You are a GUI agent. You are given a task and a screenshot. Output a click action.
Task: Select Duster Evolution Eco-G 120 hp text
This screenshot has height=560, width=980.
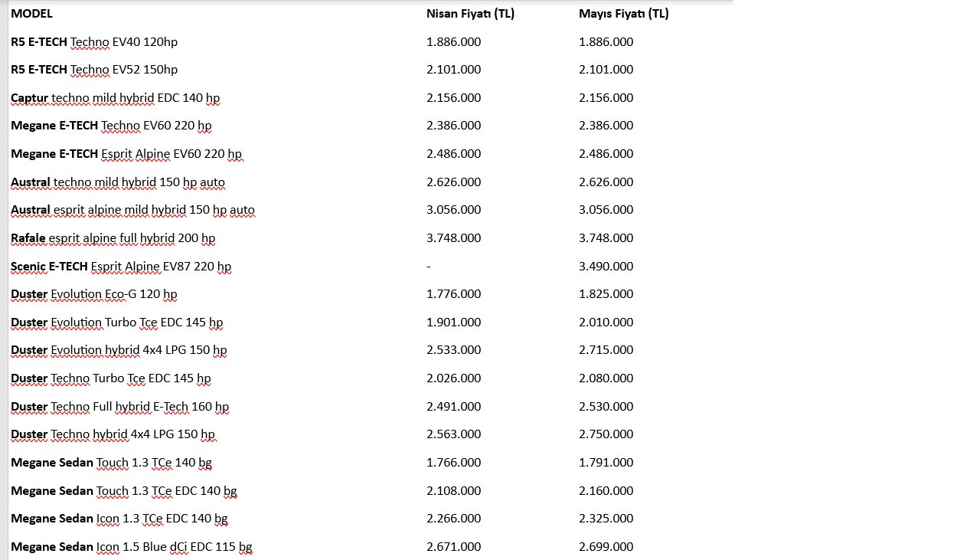pyautogui.click(x=94, y=294)
